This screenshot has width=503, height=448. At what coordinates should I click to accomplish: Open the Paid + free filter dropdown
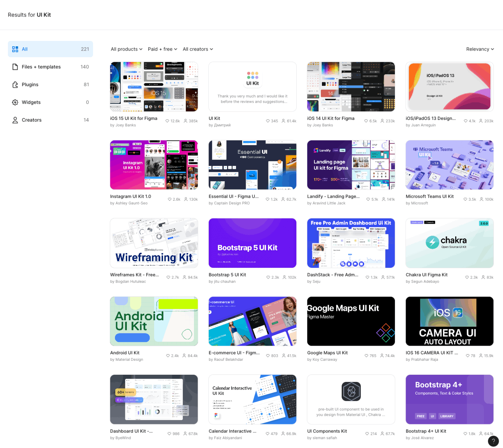[x=162, y=49]
